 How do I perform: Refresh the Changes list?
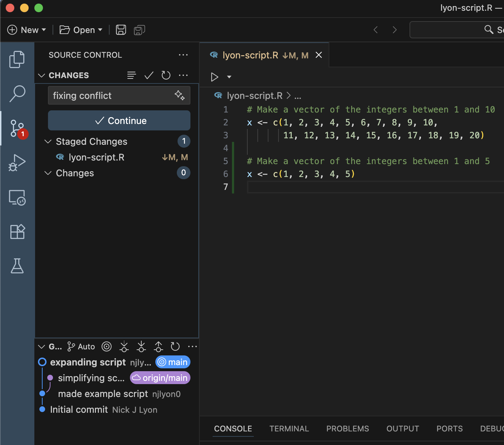pyautogui.click(x=166, y=75)
